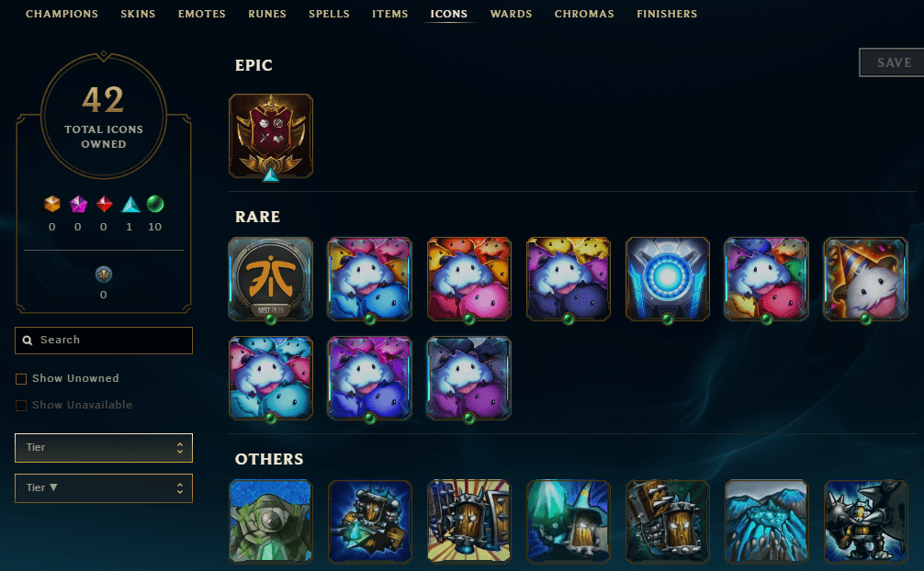Toggle the Show Unavailable checkbox
The image size is (924, 571).
21,406
